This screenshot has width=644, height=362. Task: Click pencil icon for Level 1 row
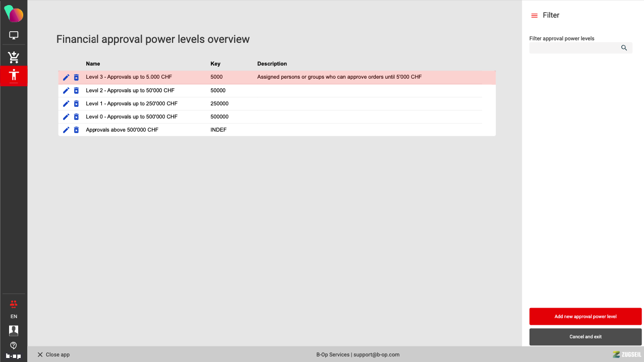(x=66, y=104)
